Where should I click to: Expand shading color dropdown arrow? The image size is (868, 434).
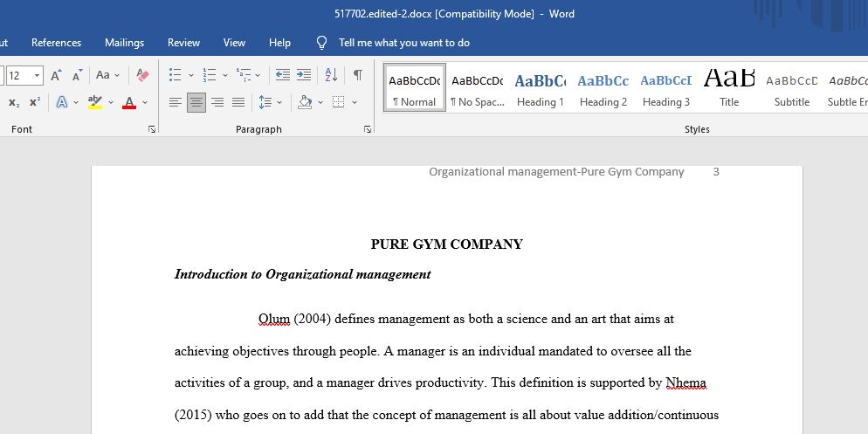point(320,102)
